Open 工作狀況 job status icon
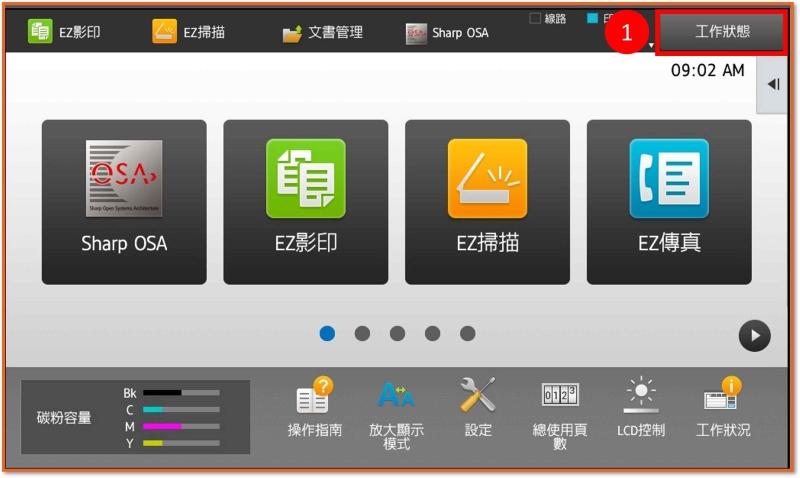This screenshot has height=478, width=800. pyautogui.click(x=723, y=407)
